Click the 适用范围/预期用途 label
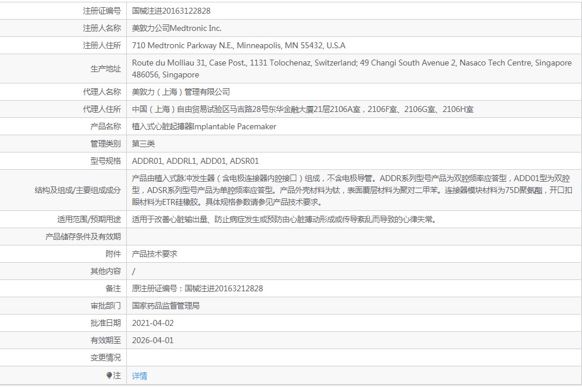Viewport: 582px width, 392px height. 89,219
